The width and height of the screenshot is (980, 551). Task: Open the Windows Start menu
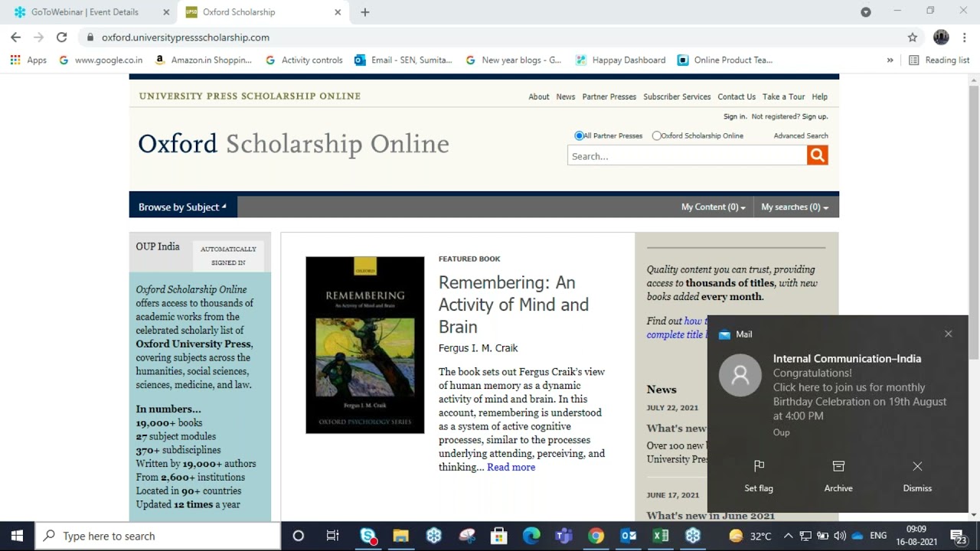17,536
